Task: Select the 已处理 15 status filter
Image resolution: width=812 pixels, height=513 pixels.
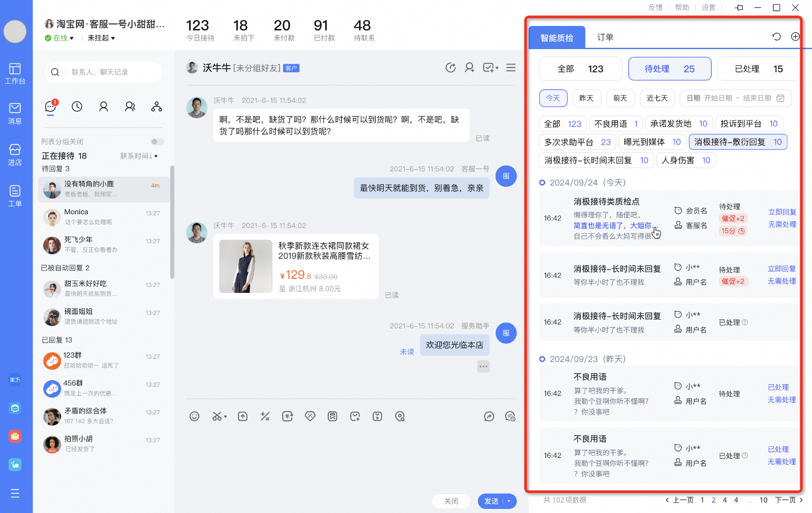Action: (x=758, y=69)
